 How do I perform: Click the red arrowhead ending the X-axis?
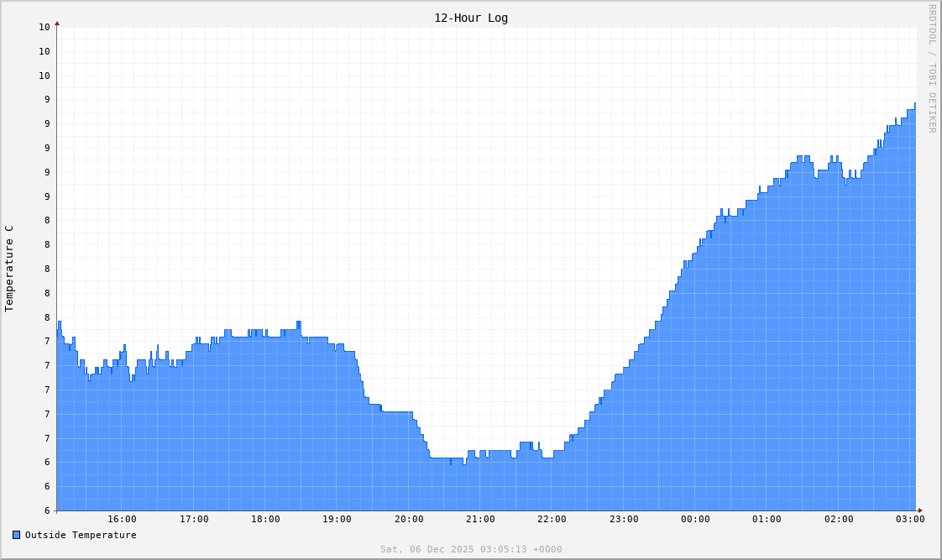click(x=922, y=510)
